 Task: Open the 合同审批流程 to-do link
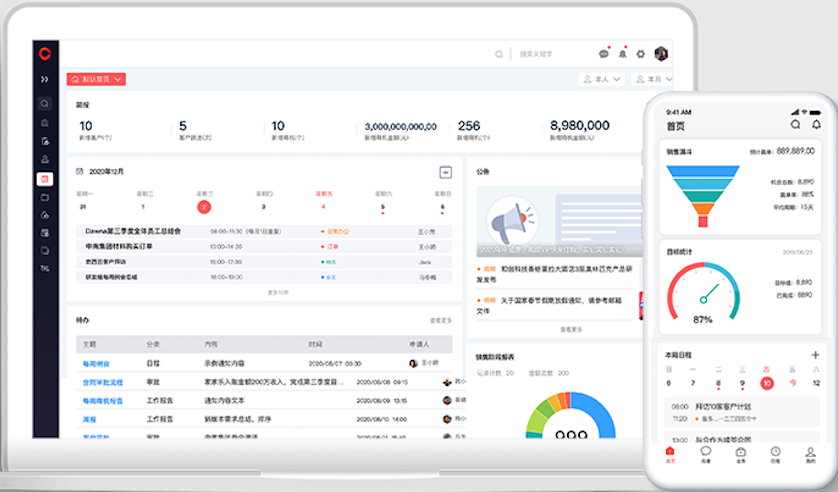coord(103,382)
